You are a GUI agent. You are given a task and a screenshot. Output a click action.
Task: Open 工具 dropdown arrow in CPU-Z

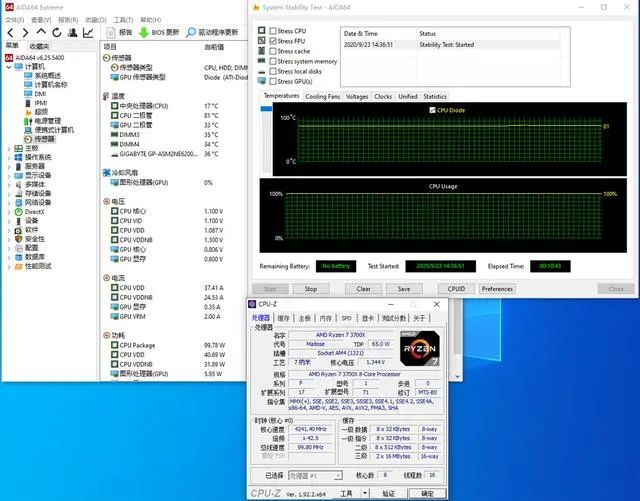point(365,493)
